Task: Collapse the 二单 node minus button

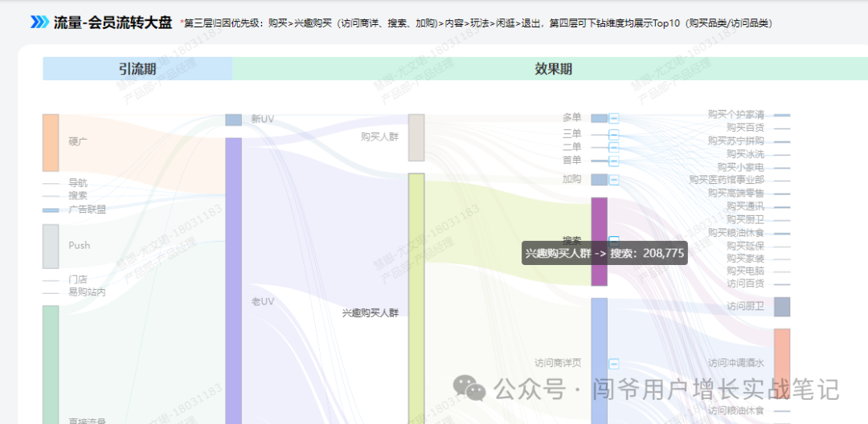Action: 614,148
